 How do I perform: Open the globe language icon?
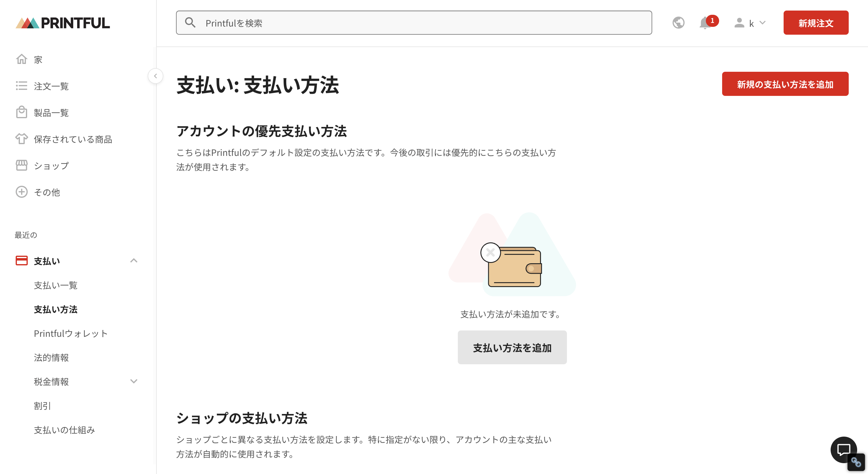pyautogui.click(x=678, y=23)
